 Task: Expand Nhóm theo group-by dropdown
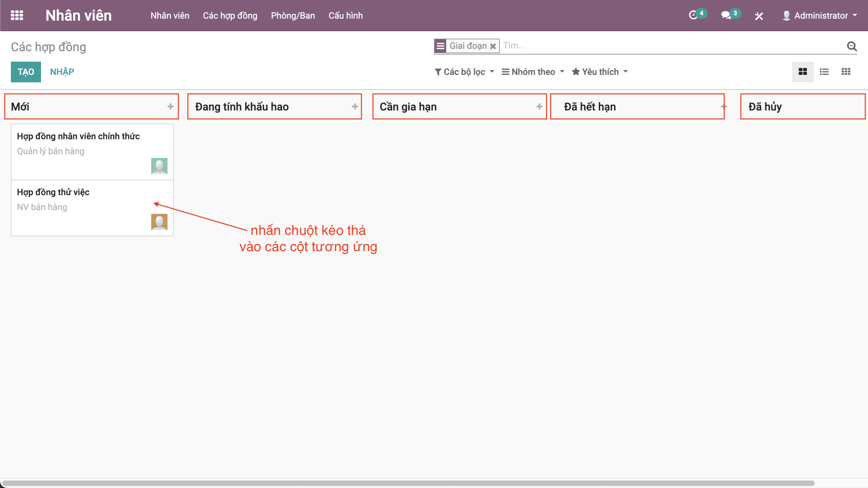pyautogui.click(x=533, y=72)
